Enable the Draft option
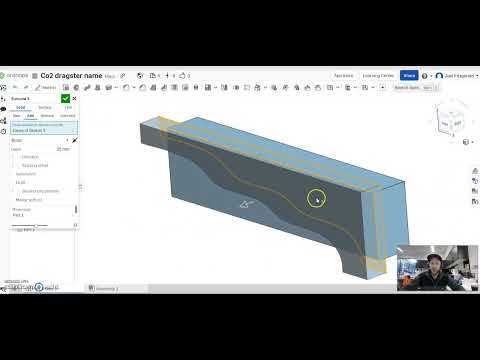This screenshot has width=480, height=360. pyautogui.click(x=20, y=182)
